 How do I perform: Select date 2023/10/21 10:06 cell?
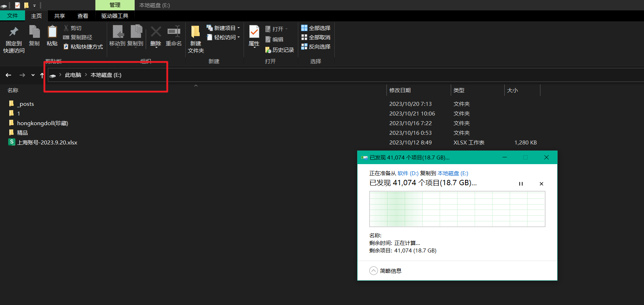pos(412,113)
